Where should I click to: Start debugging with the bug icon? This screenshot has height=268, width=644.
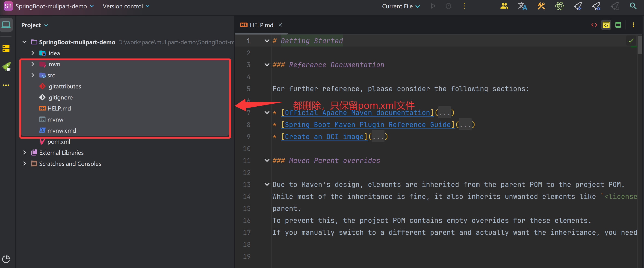point(448,6)
